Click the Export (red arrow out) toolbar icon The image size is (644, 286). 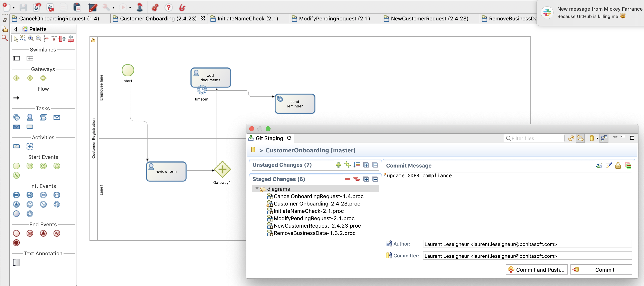(x=50, y=7)
